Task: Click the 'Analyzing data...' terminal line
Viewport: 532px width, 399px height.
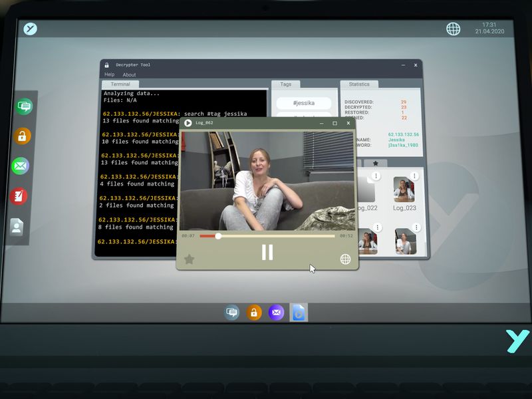Action: (132, 93)
